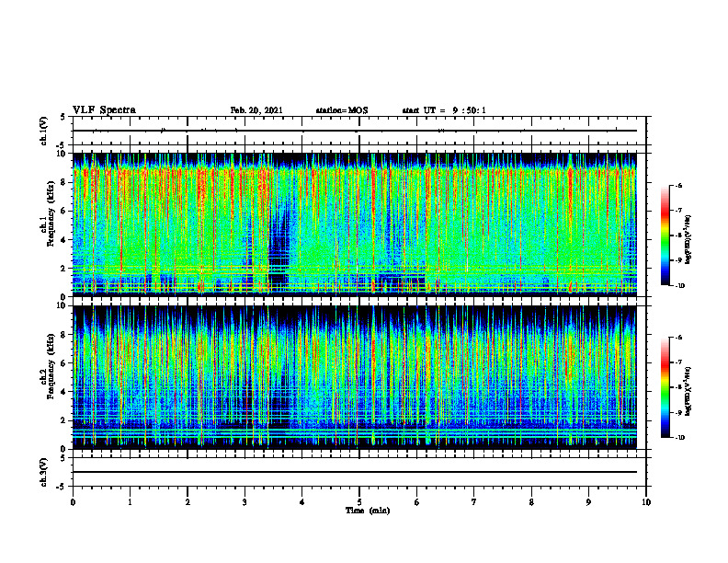Click the dark dropout in ch.1 spectrogram
The width and height of the screenshot is (728, 563).
pos(279,251)
